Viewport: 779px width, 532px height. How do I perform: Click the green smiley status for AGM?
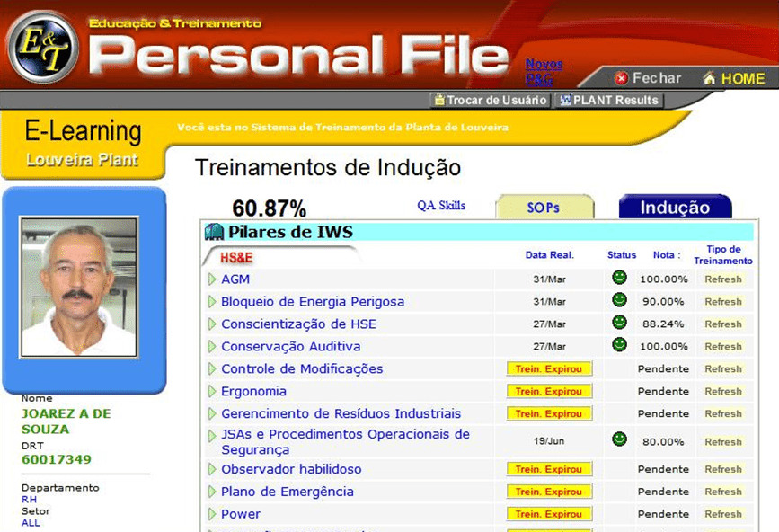(619, 278)
